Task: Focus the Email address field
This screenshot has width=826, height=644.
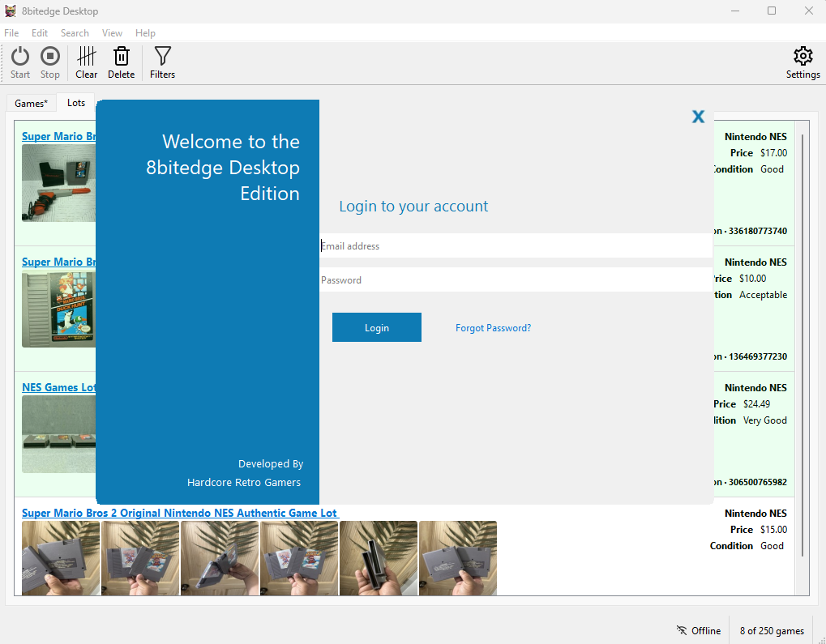Action: click(516, 246)
